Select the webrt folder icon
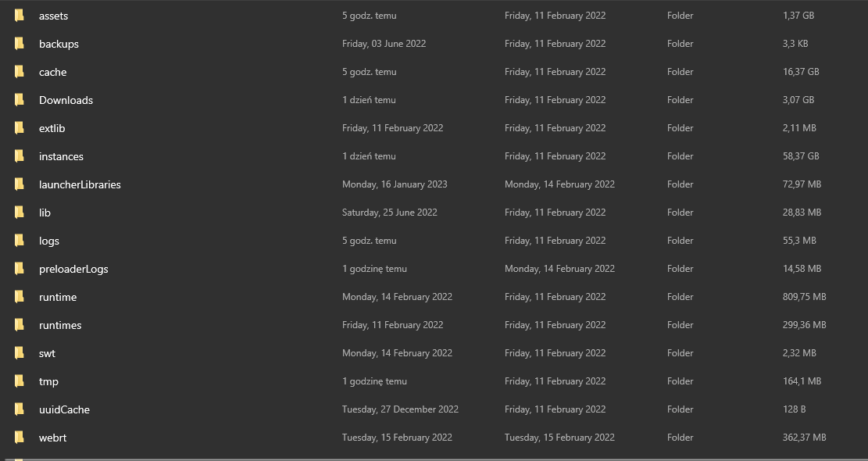Screen dimensions: 868x461 20,438
